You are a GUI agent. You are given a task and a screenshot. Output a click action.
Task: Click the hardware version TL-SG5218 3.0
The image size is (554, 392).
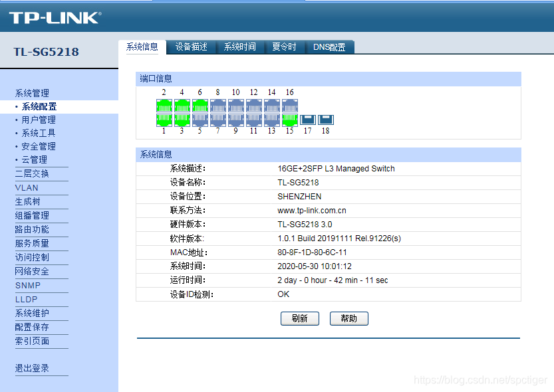305,225
